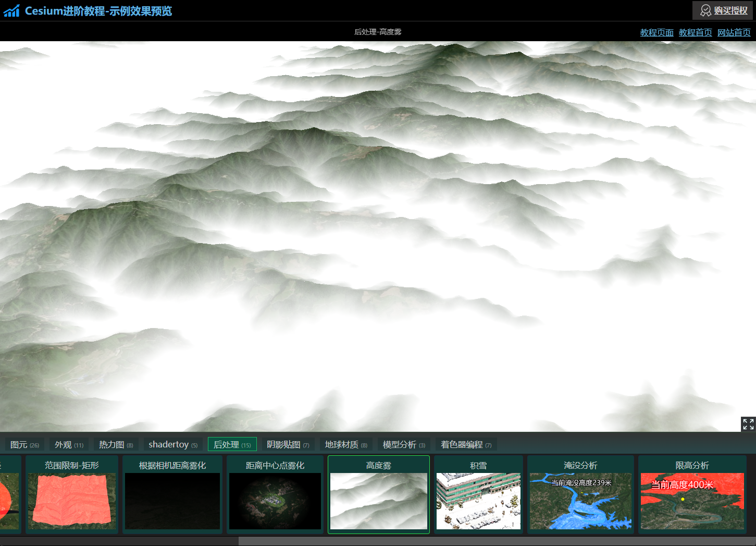Click the 后处理-高度雾 heading text
This screenshot has height=546, width=756.
click(x=378, y=32)
